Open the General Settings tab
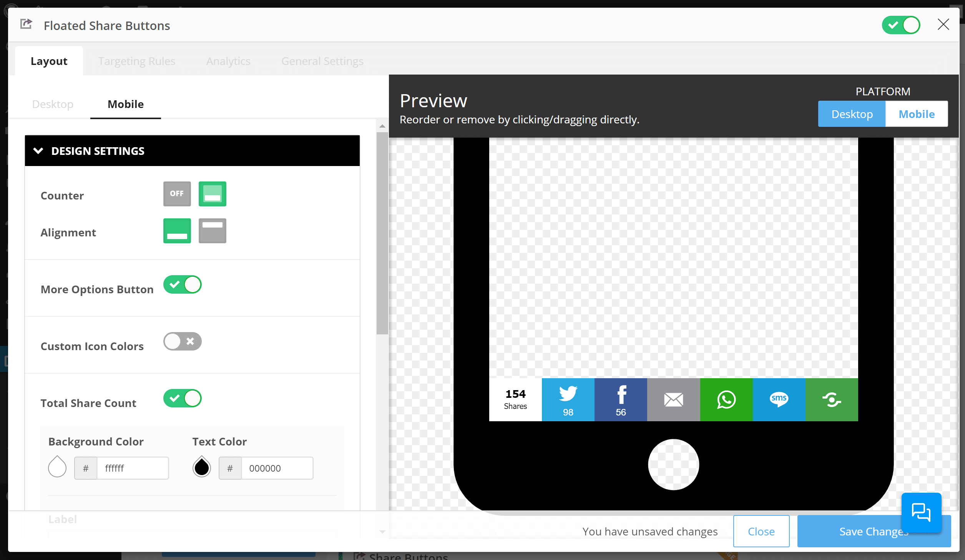Image resolution: width=965 pixels, height=560 pixels. click(322, 61)
